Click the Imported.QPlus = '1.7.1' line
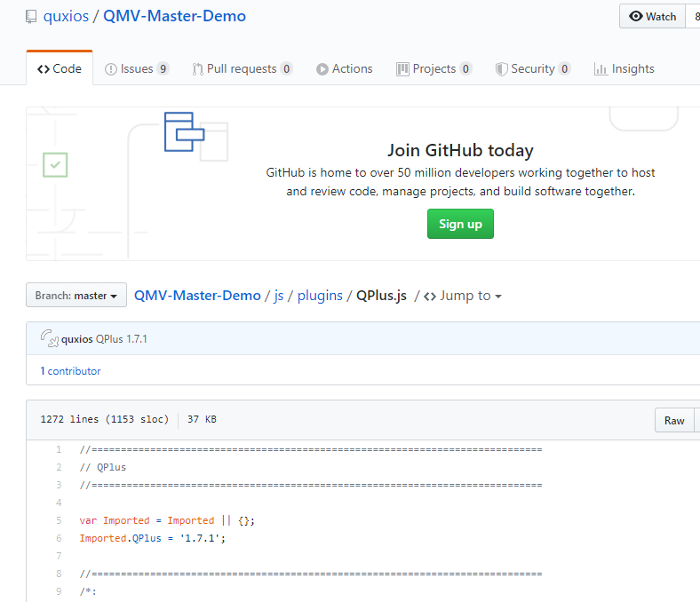The height and width of the screenshot is (602, 700). (x=152, y=538)
